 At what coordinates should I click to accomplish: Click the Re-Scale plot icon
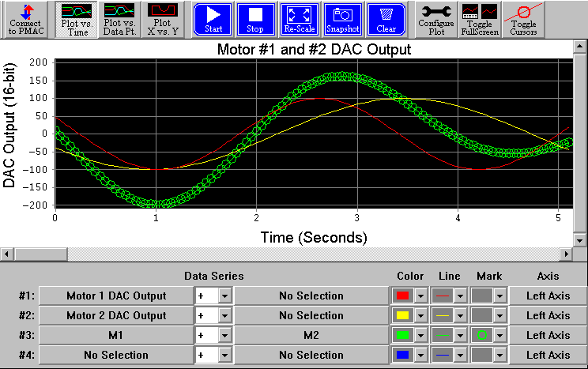299,19
